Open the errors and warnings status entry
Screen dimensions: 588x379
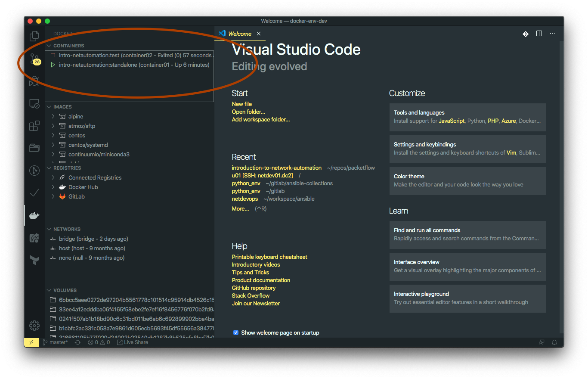pyautogui.click(x=99, y=342)
